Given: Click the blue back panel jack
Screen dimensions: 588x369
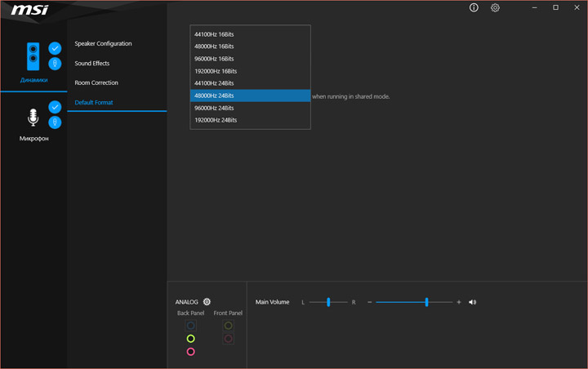Looking at the screenshot, I should point(190,325).
